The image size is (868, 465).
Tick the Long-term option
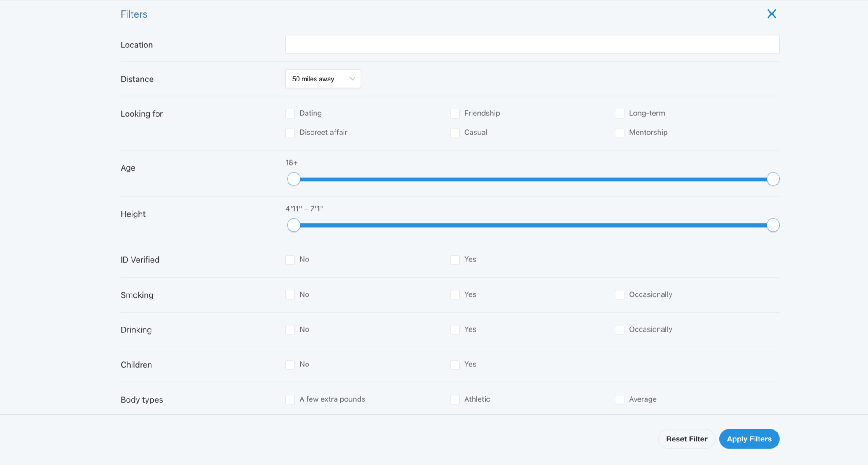click(619, 114)
